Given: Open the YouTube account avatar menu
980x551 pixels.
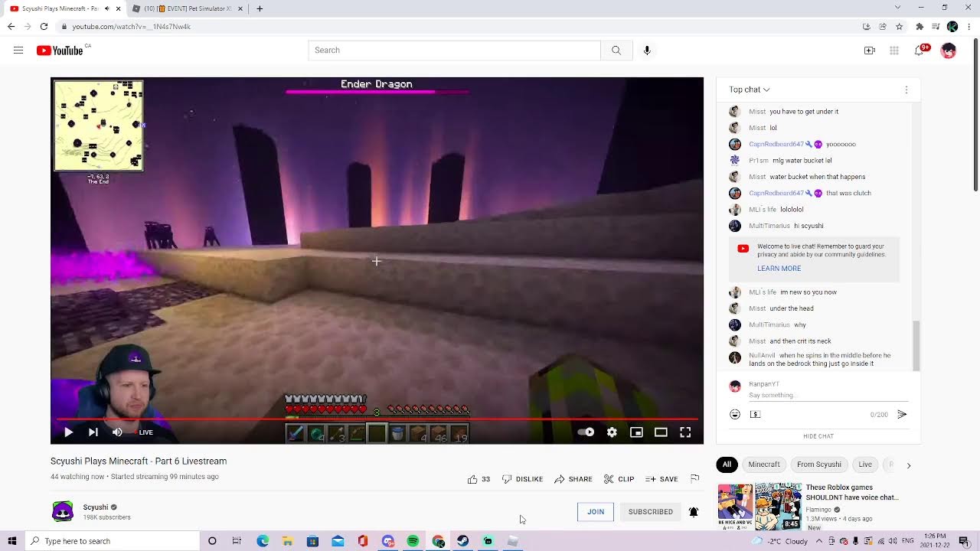Looking at the screenshot, I should [x=949, y=51].
